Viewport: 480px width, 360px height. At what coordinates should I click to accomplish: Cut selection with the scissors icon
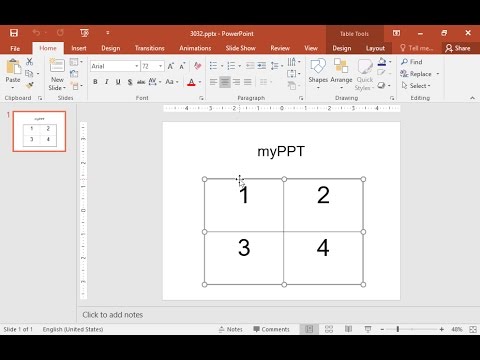29,61
